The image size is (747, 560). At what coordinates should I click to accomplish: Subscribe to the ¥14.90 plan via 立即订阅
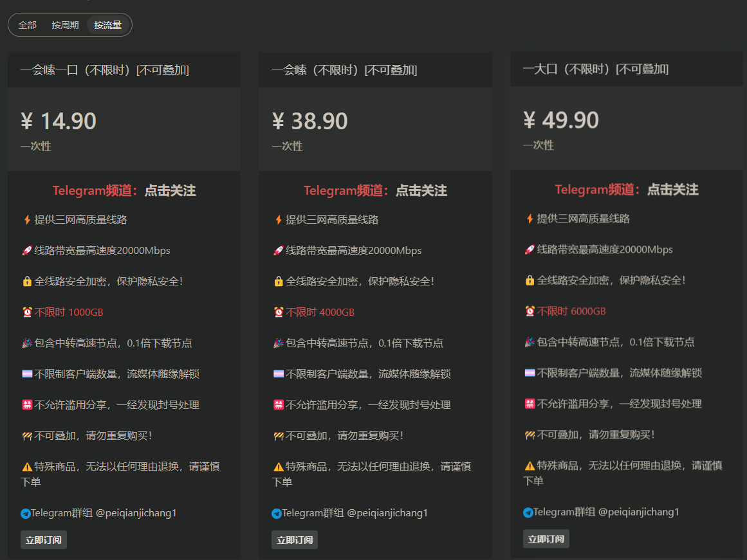pos(43,540)
